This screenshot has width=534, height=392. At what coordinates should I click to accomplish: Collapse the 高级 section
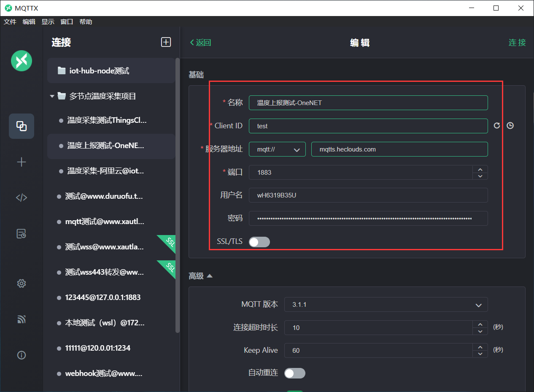point(209,276)
